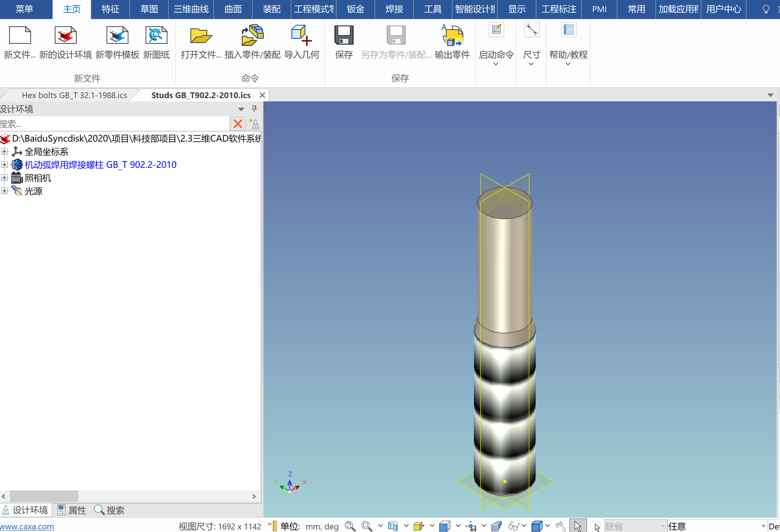Create a new drawing sheet
The width and height of the screenshot is (780, 532).
pyautogui.click(x=156, y=35)
